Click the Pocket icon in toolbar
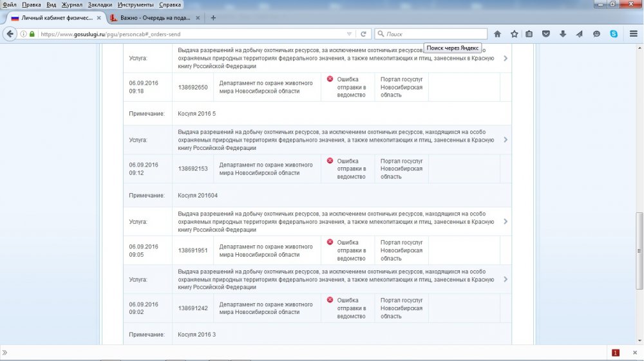Viewport: 644px width, 361px height. point(545,34)
